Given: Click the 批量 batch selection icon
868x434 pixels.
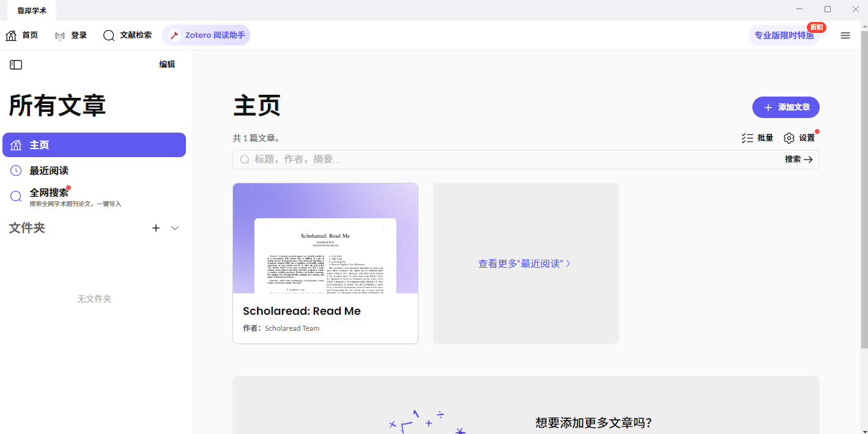Looking at the screenshot, I should coord(747,138).
